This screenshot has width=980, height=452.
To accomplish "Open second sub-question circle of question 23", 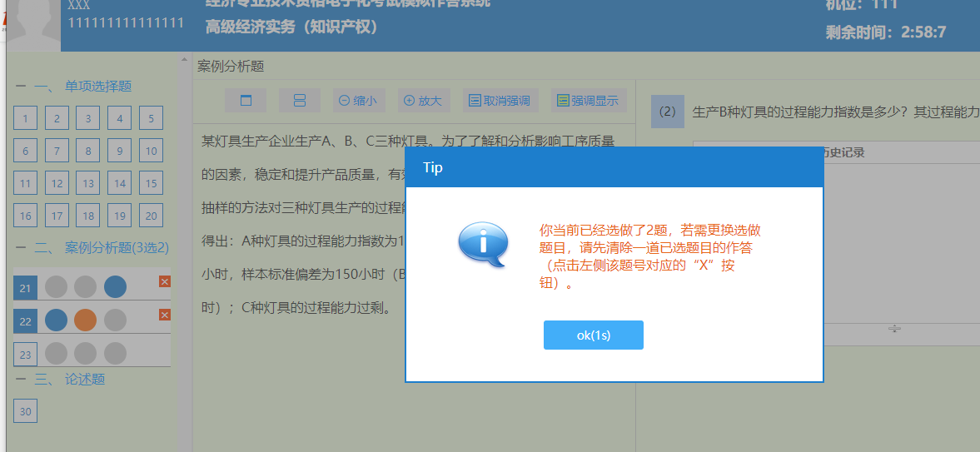I will [86, 353].
